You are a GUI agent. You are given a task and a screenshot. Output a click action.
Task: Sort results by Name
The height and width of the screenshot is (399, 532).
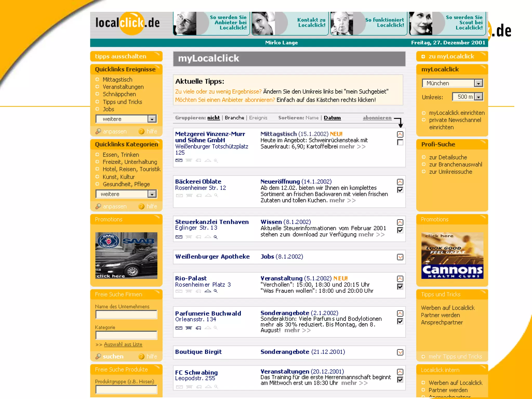pos(312,118)
